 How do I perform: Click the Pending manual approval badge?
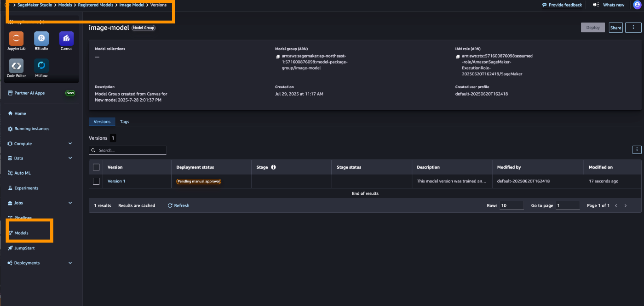point(199,181)
